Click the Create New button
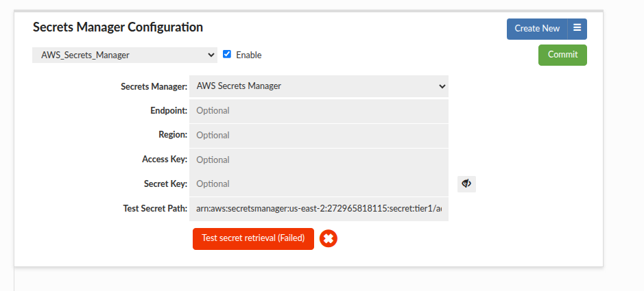The height and width of the screenshot is (291, 644). pyautogui.click(x=537, y=29)
